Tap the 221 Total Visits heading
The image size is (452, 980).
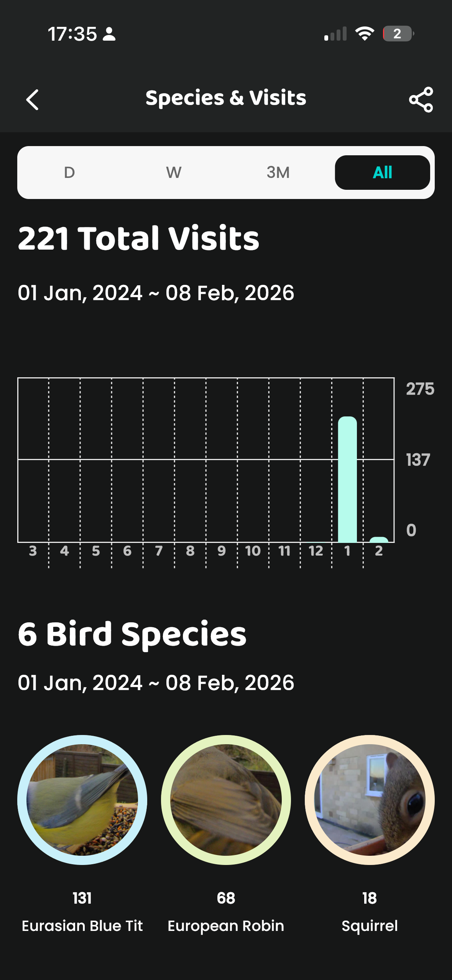(139, 238)
